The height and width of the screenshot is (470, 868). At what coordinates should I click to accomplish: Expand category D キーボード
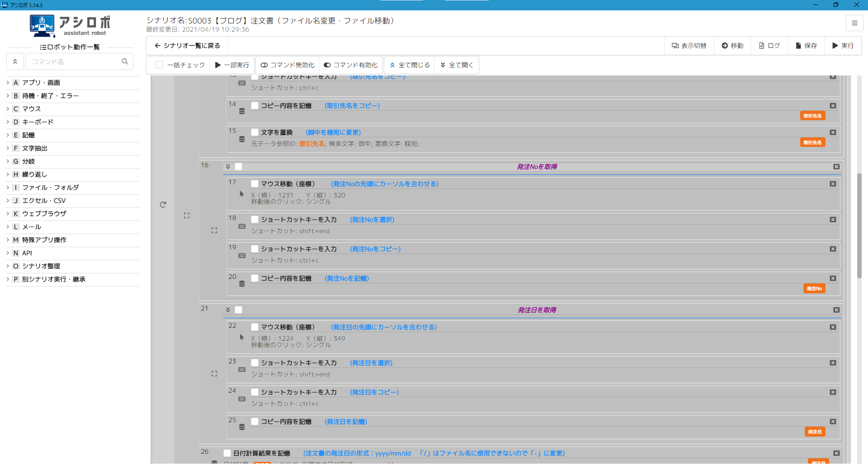[73, 122]
